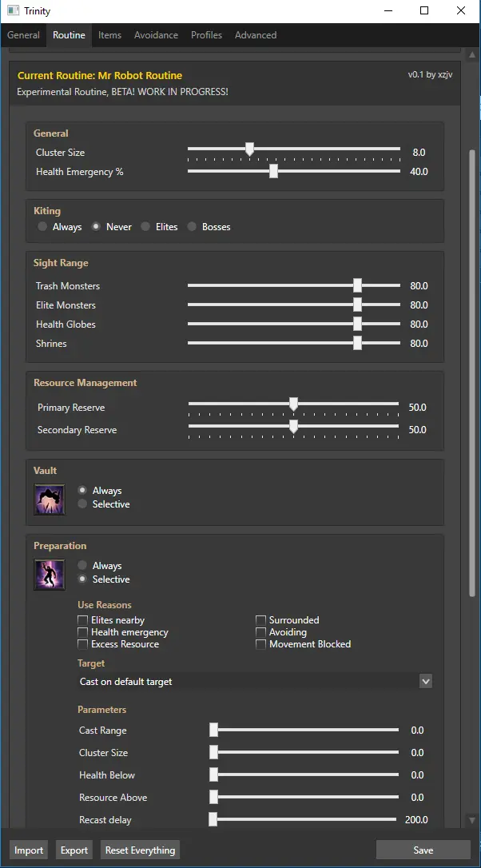
Task: Go to the Advanced tab
Action: (x=256, y=35)
